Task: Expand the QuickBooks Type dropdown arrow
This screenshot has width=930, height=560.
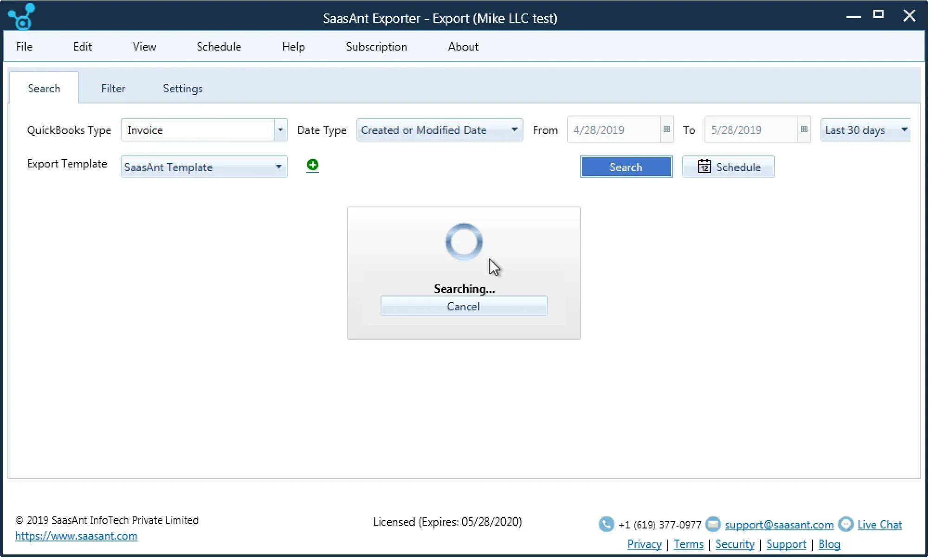Action: click(280, 130)
